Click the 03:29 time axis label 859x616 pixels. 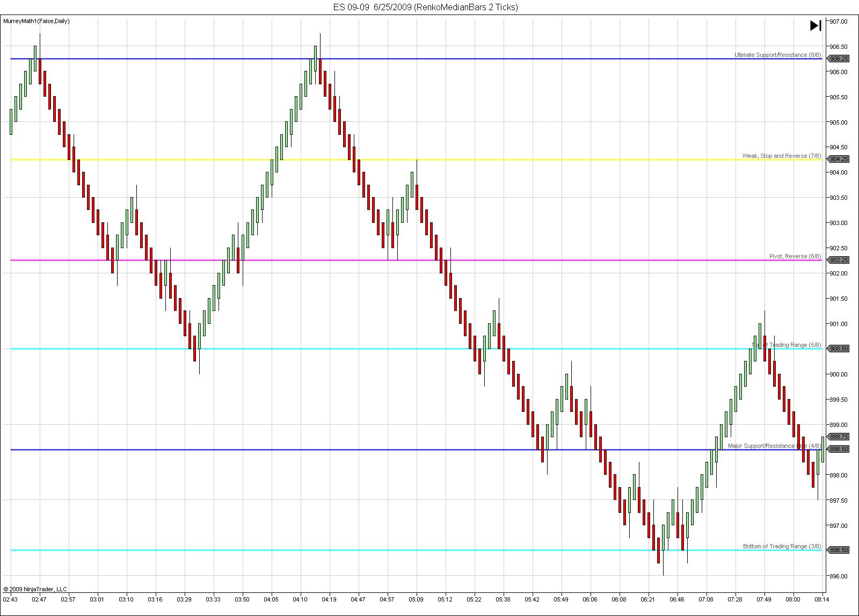184,599
